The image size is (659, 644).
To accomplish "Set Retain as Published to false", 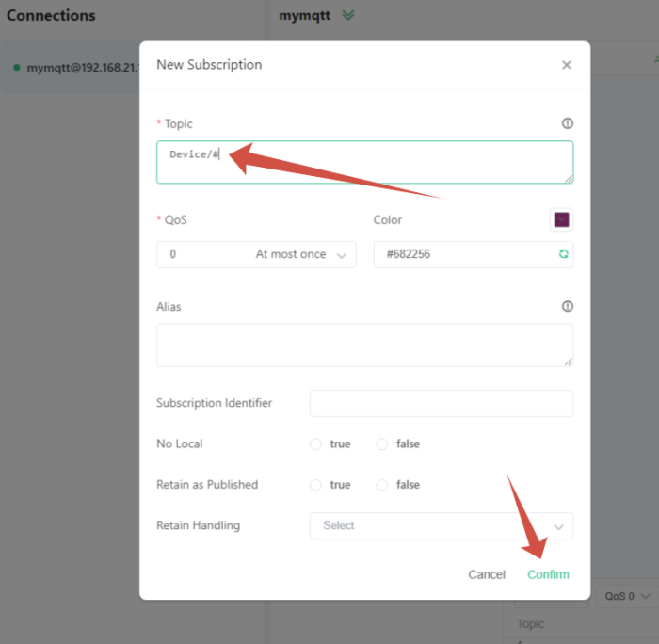I will (x=382, y=485).
